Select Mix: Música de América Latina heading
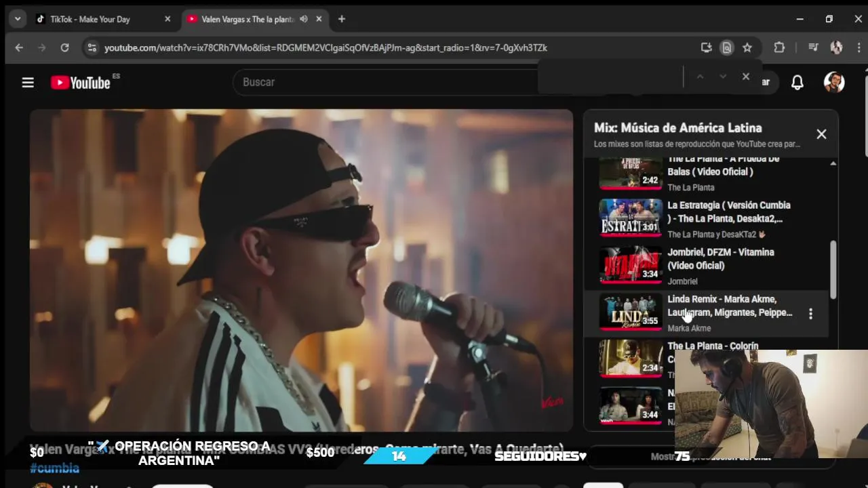The width and height of the screenshot is (868, 488). click(677, 127)
